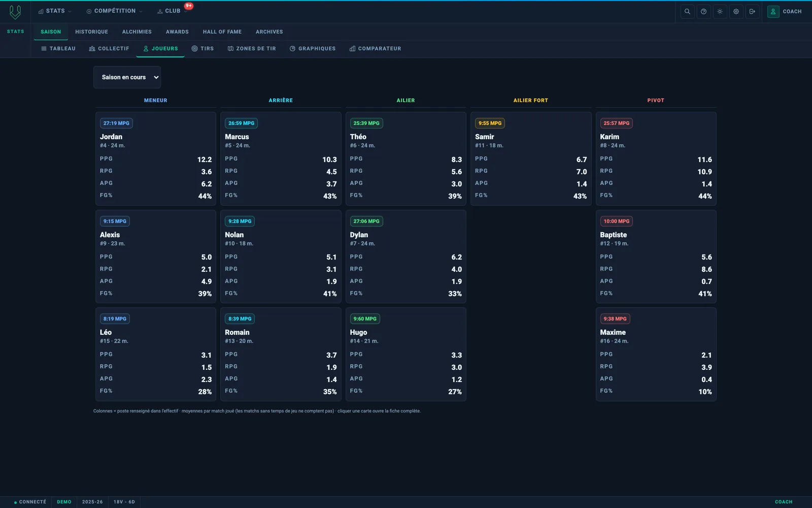Expand the Stats top menu

[55, 11]
